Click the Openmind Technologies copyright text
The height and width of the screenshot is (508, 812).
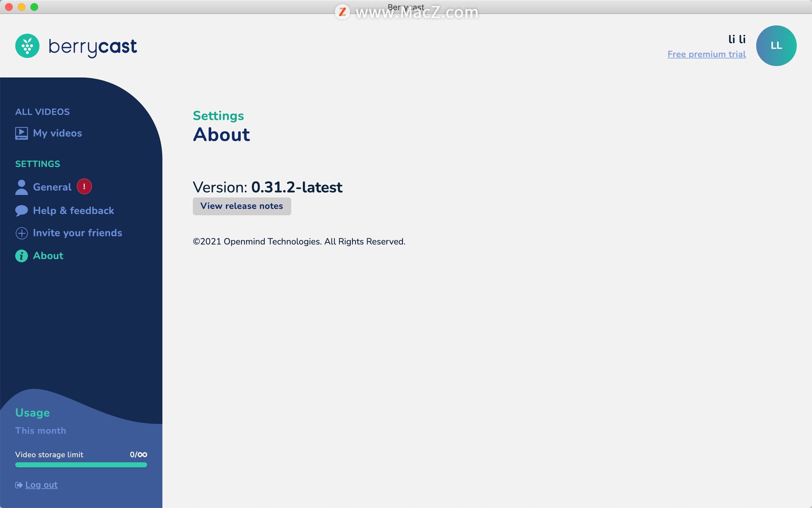coord(299,242)
